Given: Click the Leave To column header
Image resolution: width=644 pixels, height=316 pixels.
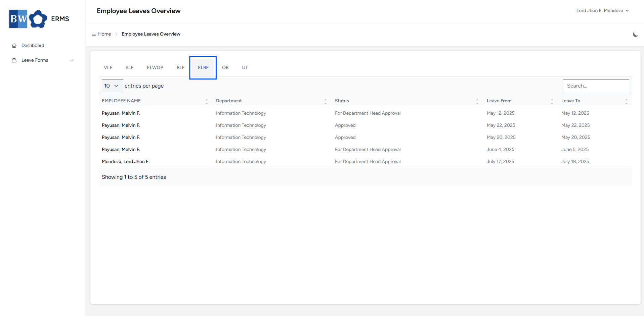Looking at the screenshot, I should click(571, 101).
